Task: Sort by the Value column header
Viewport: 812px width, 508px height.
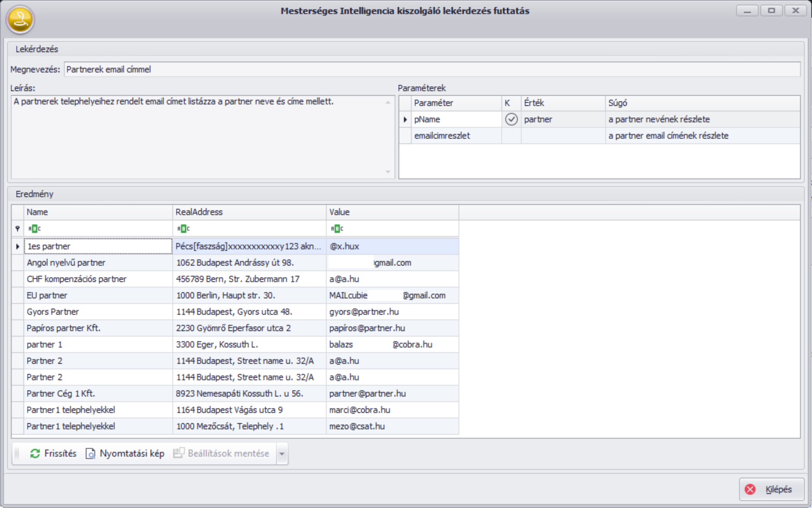Action: (392, 212)
